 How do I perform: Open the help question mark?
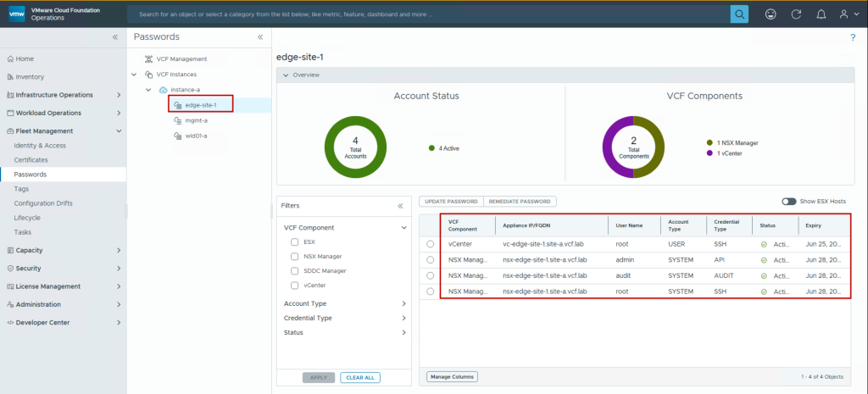[853, 37]
